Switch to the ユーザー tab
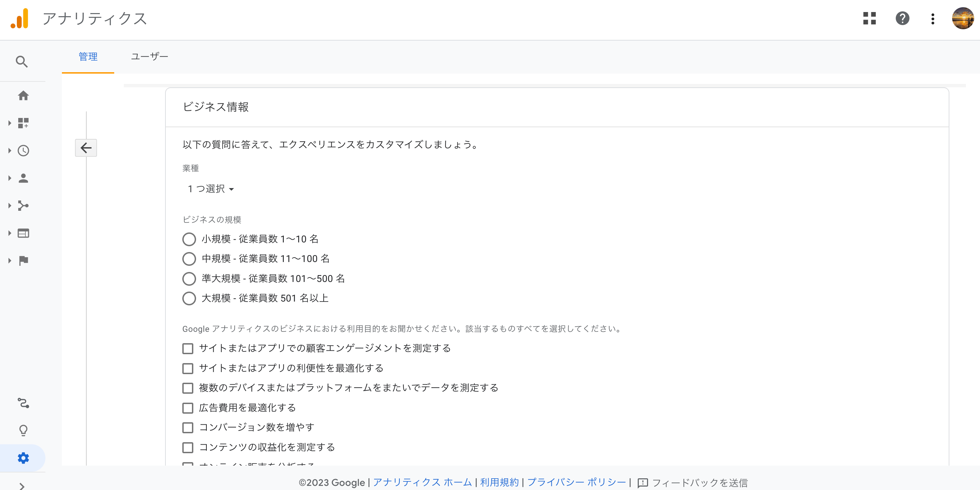This screenshot has height=490, width=980. pos(149,57)
